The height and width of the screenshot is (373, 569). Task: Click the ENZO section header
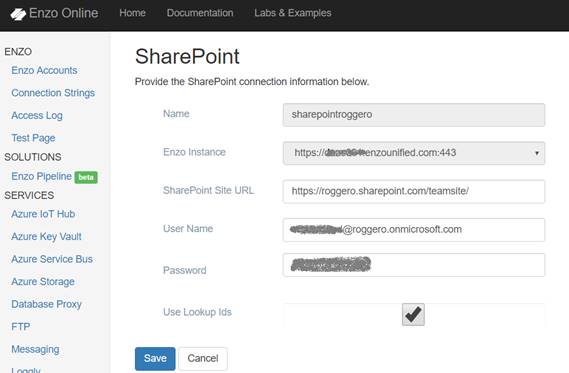click(18, 52)
